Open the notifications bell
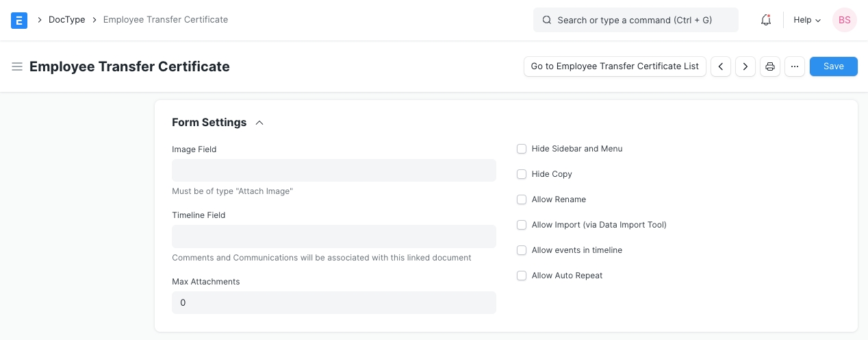This screenshot has width=868, height=340. 766,20
